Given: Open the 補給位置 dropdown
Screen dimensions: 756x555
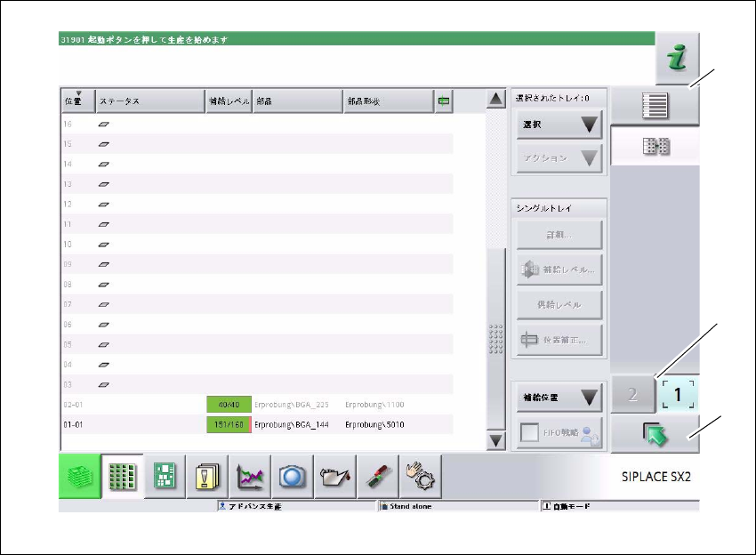Looking at the screenshot, I should coord(559,398).
